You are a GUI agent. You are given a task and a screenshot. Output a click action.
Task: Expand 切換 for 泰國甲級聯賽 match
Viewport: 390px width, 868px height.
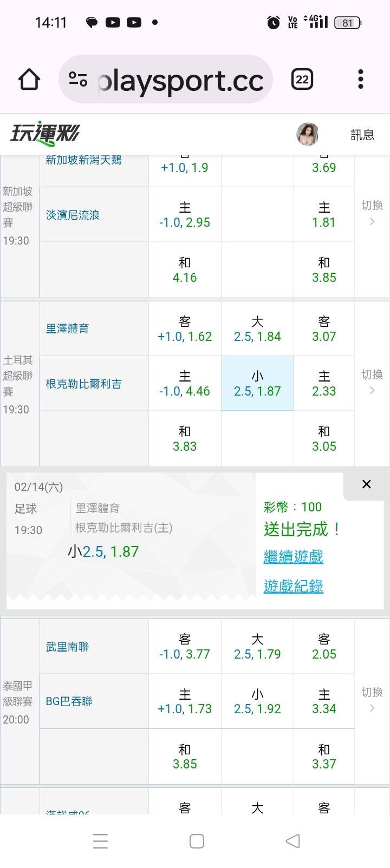coord(372,699)
